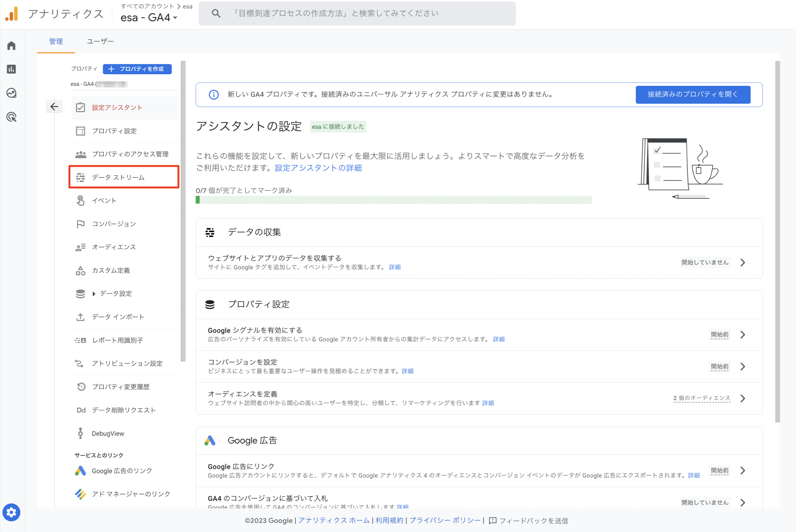The image size is (796, 532).
Task: Select データ ストリーム menu item
Action: point(125,178)
